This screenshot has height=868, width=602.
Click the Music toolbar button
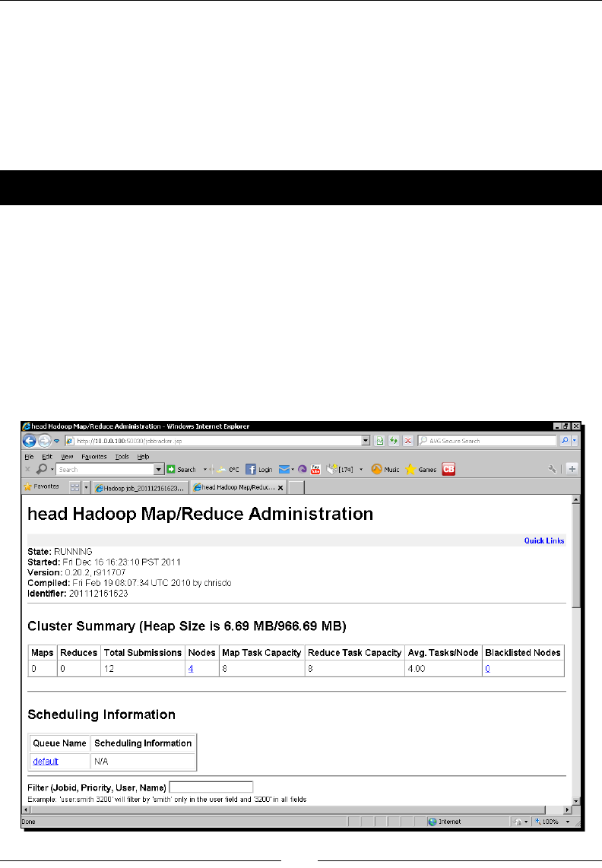385,470
